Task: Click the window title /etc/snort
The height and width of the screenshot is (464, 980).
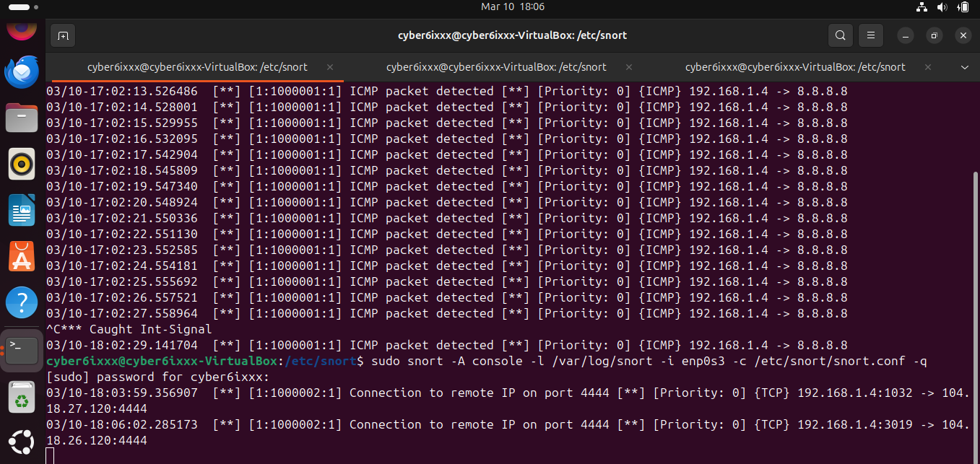Action: click(512, 35)
